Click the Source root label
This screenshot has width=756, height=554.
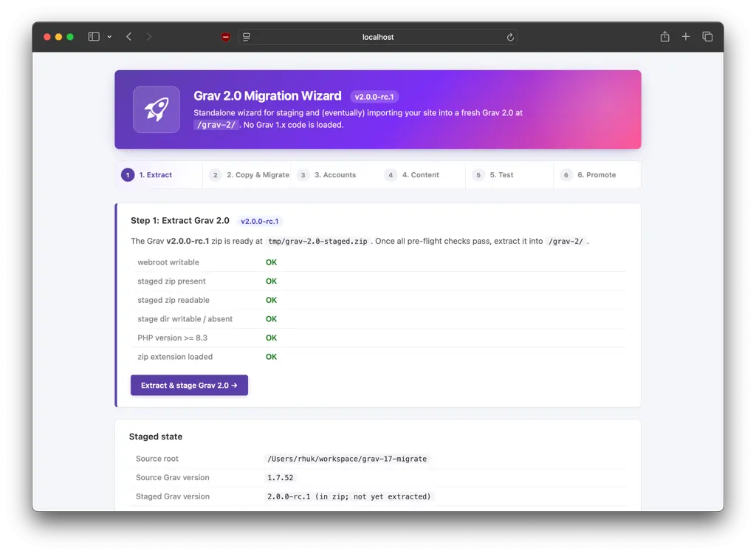[157, 459]
